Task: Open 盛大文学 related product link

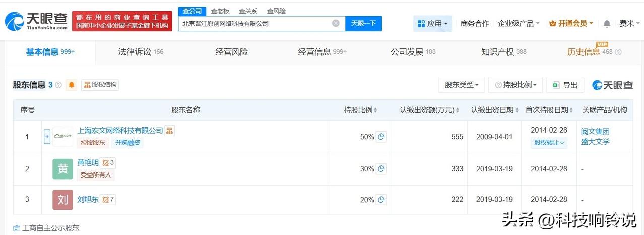Action: [x=595, y=142]
